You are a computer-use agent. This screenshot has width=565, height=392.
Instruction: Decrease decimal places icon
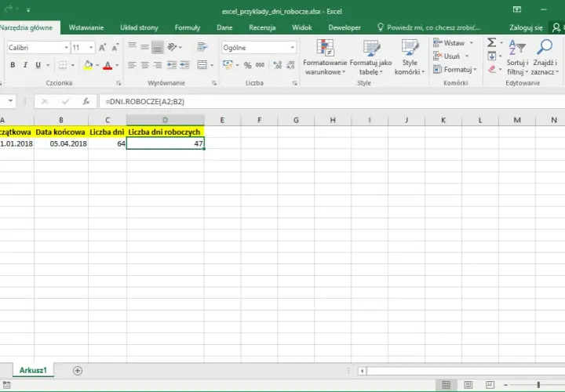pos(290,65)
